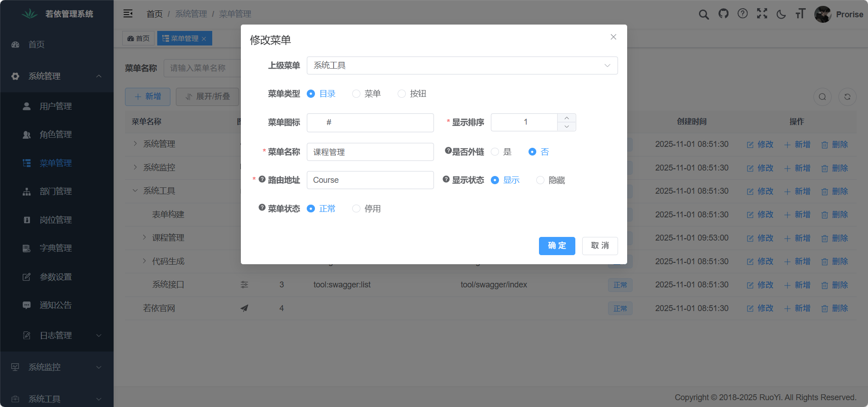Collapse sidebar with the hamburger icon
The image size is (868, 407).
coord(128,14)
